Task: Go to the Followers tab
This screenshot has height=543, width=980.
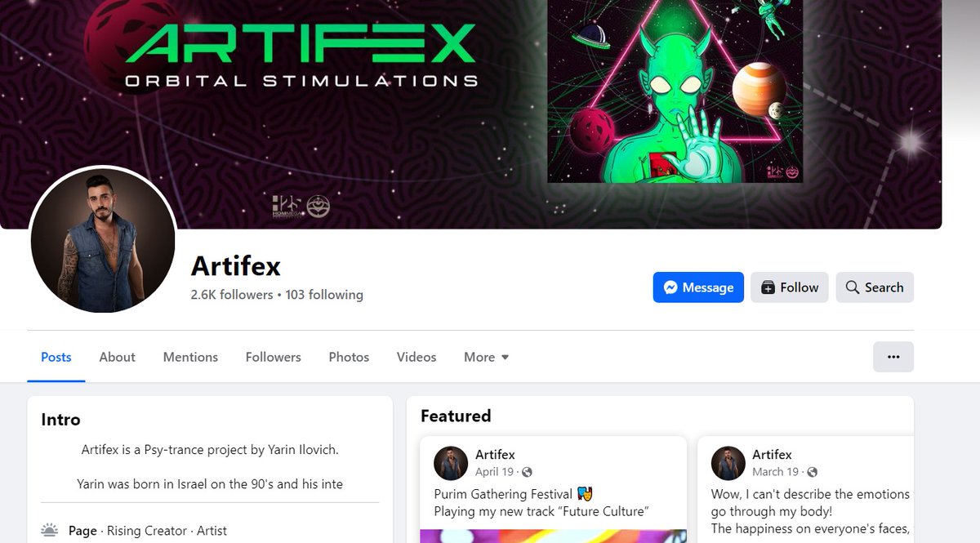Action: [274, 357]
